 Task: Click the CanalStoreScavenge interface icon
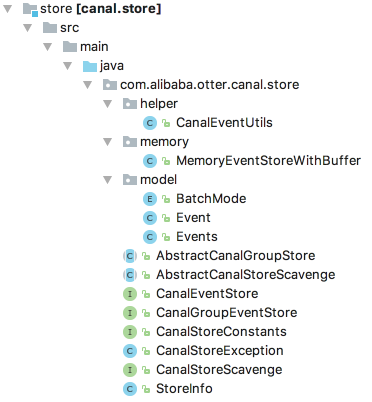pos(130,370)
